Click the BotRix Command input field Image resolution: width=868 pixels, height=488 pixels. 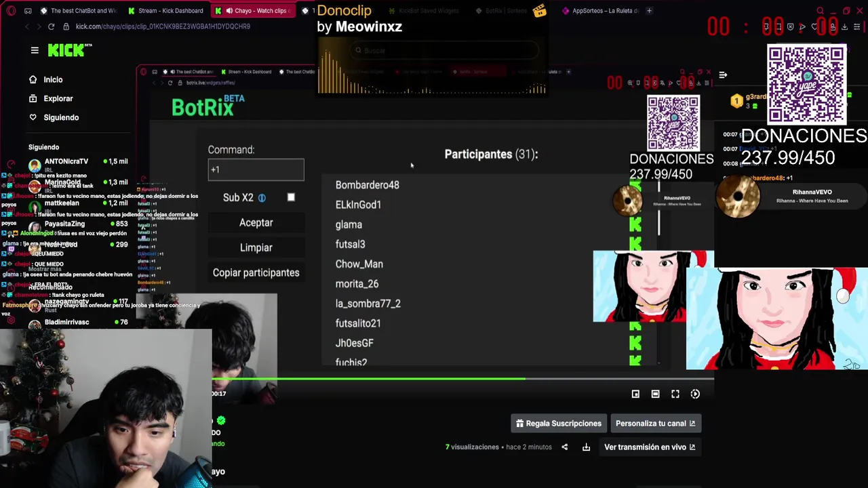[x=256, y=169]
